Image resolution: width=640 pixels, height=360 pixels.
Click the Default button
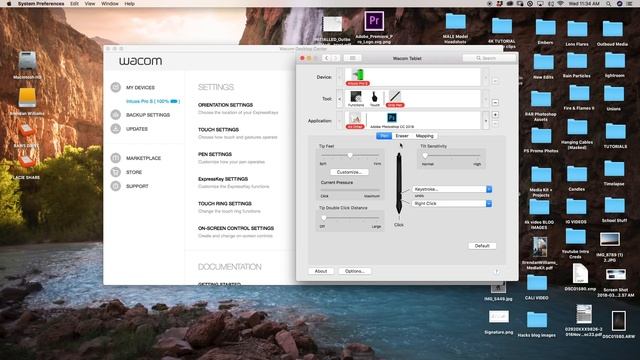(482, 246)
